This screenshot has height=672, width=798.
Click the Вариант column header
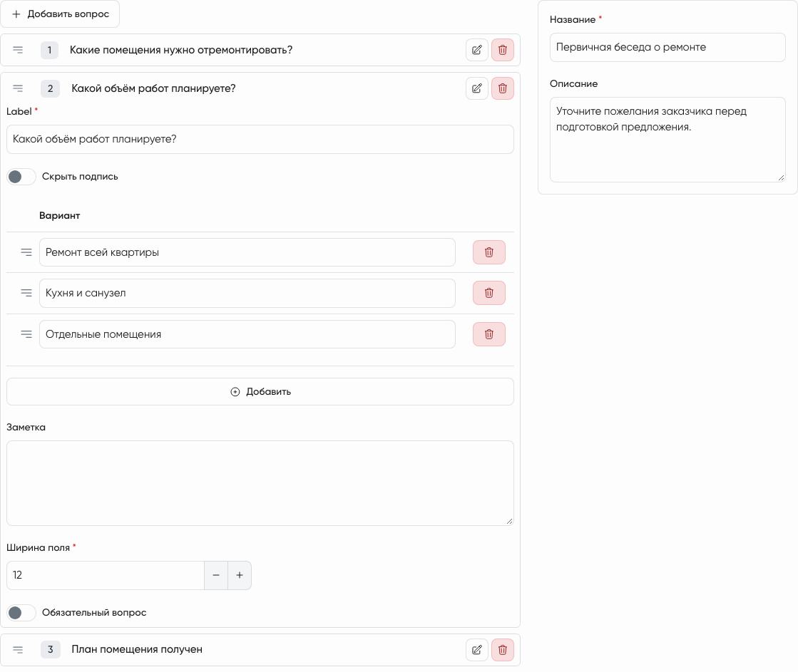(59, 216)
